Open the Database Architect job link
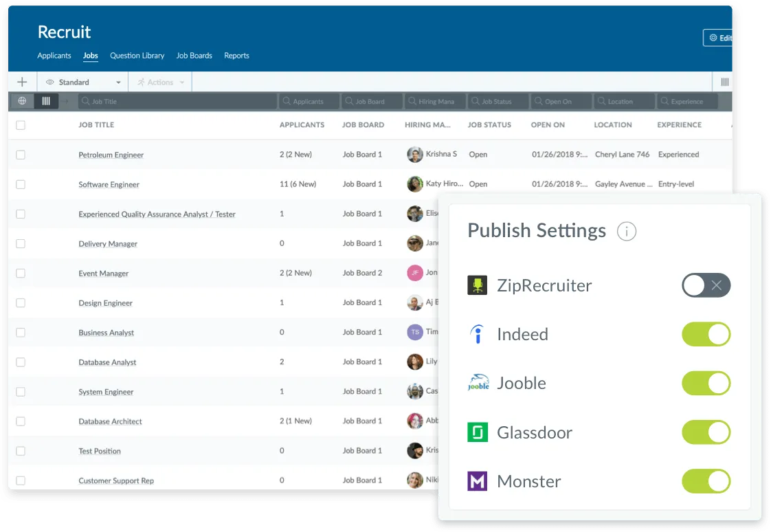The image size is (771, 532). 110,421
